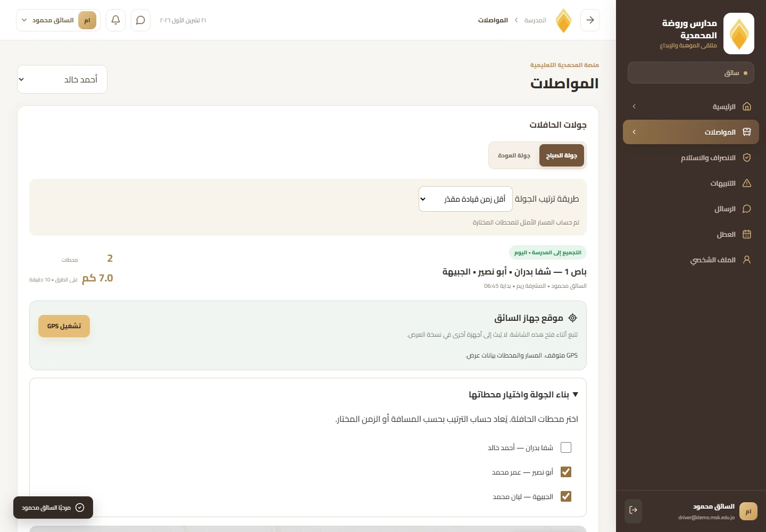Open التنبيهات alerts triangle icon

746,183
